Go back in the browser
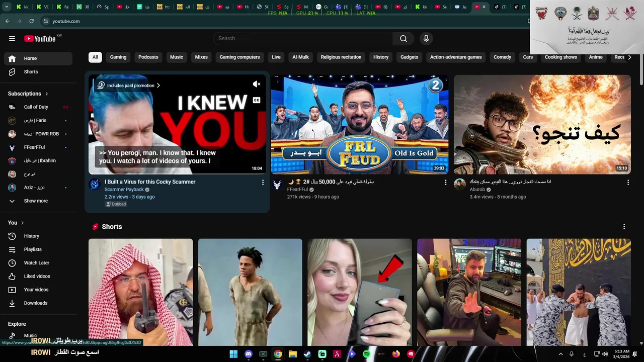 (7, 21)
